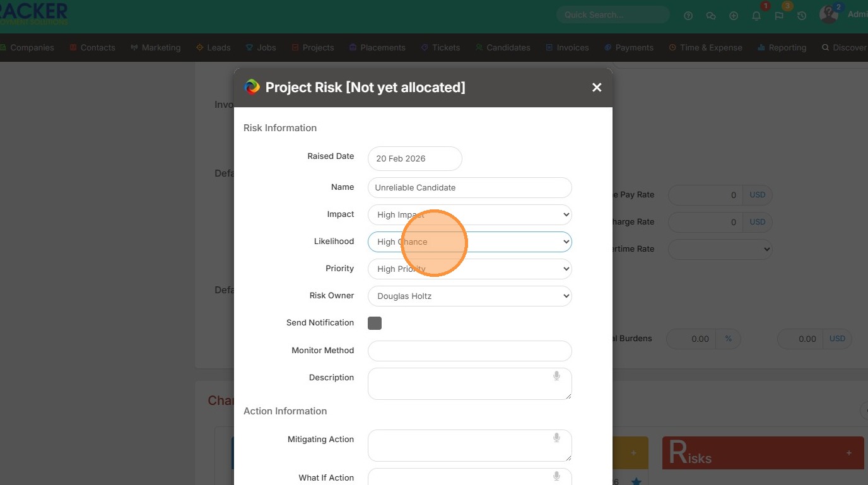This screenshot has height=485, width=868.
Task: Expand the Likelihood dropdown
Action: pos(469,242)
